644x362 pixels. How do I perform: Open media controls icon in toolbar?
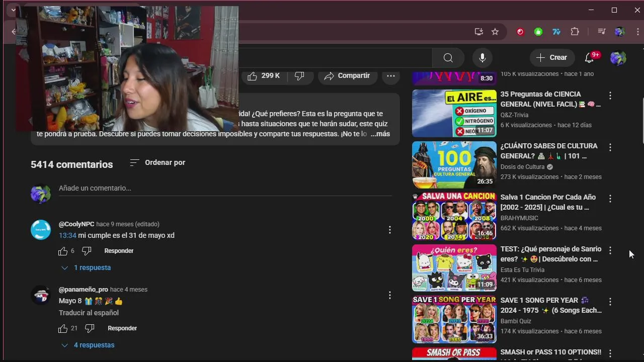(601, 32)
